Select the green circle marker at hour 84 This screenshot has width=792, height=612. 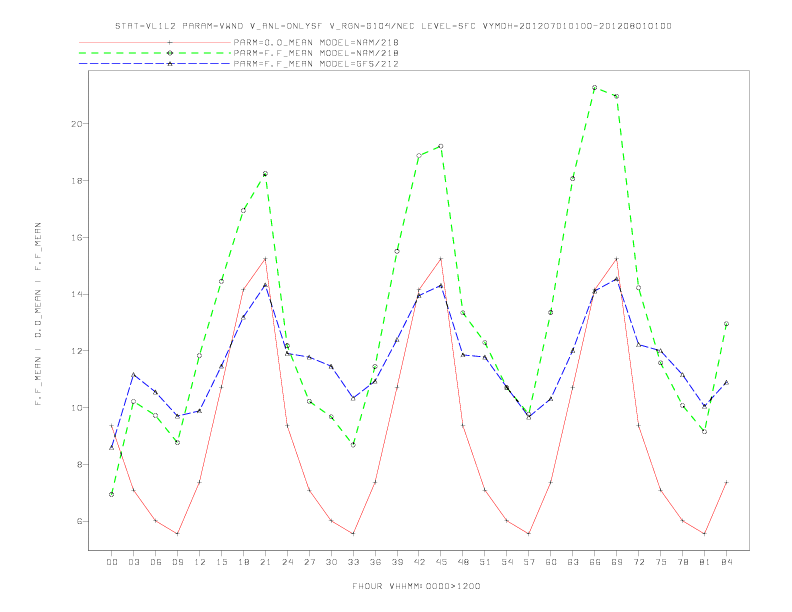[726, 324]
